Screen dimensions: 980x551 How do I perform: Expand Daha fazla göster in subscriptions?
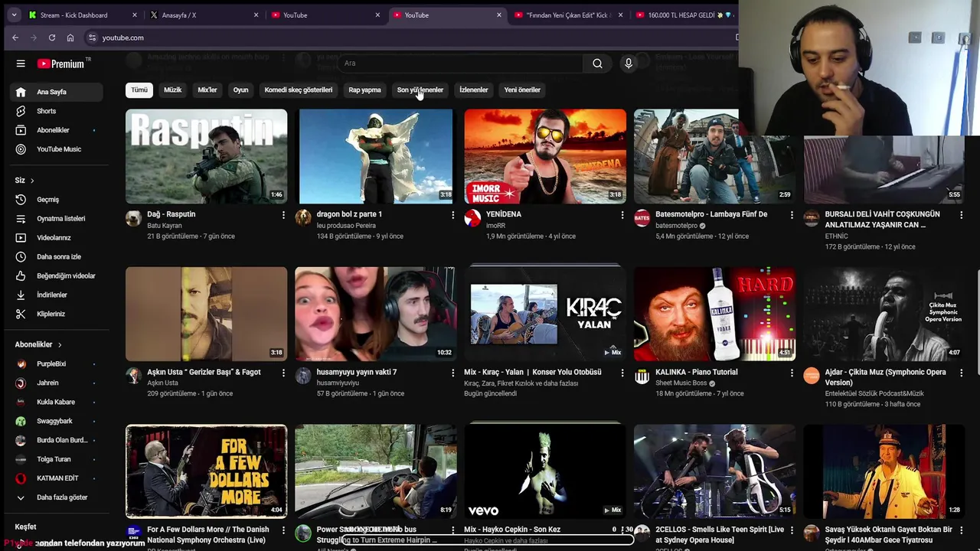(57, 497)
